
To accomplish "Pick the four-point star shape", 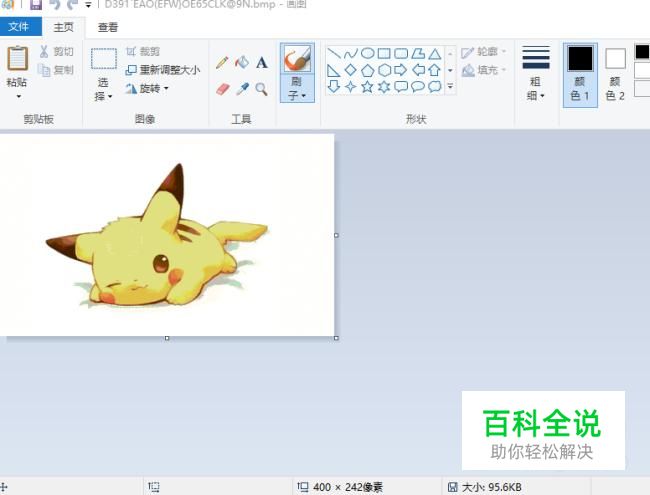I will [351, 87].
